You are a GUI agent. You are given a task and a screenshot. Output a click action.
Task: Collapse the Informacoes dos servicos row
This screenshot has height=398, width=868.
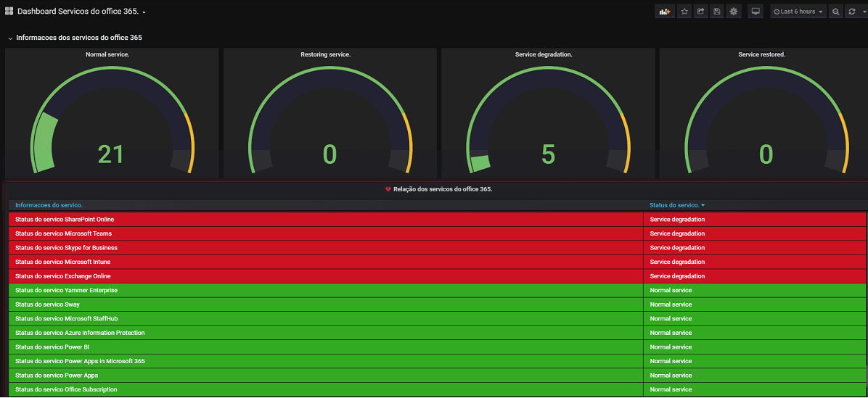point(75,38)
